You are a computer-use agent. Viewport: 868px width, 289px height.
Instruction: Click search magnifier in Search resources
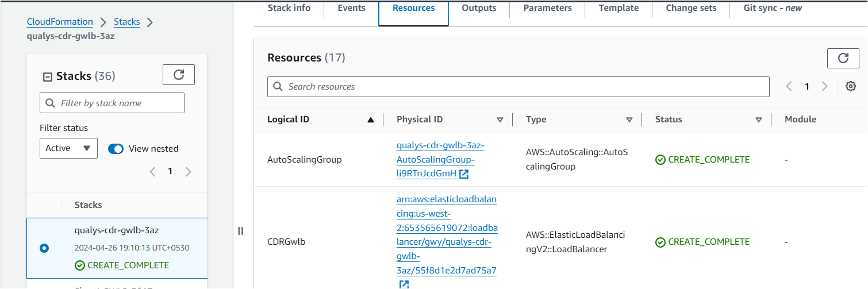click(278, 86)
